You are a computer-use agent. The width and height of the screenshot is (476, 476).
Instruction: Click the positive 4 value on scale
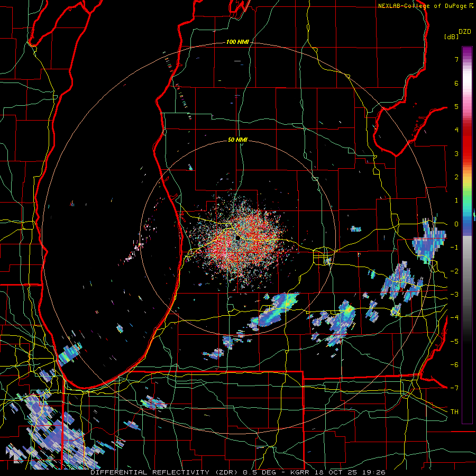tap(456, 130)
